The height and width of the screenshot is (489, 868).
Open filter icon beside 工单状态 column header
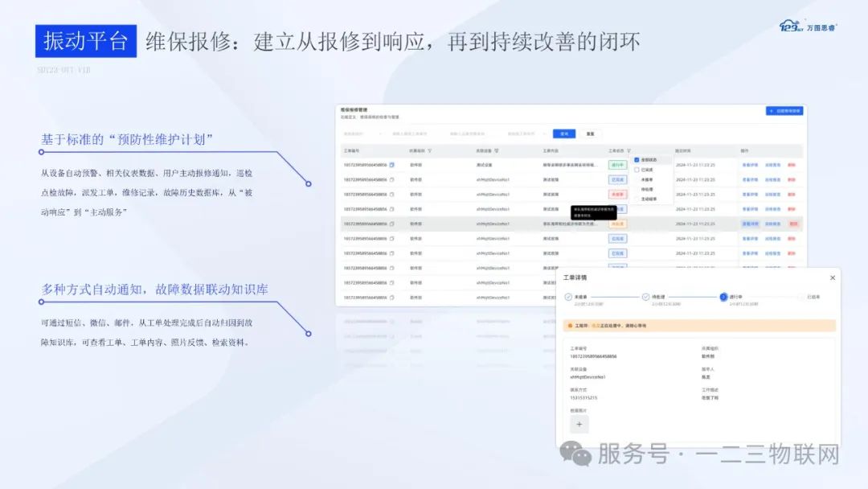[628, 150]
